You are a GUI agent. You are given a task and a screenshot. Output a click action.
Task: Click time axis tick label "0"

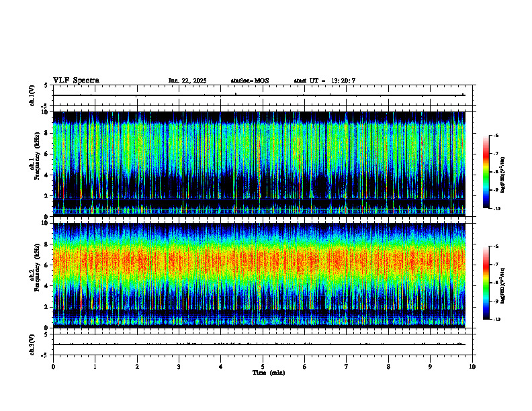pyautogui.click(x=53, y=367)
